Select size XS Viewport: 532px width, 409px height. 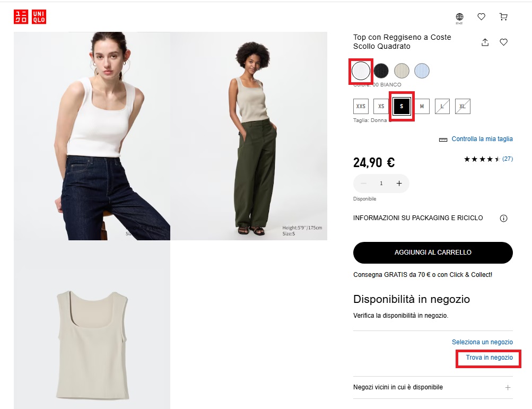click(381, 106)
